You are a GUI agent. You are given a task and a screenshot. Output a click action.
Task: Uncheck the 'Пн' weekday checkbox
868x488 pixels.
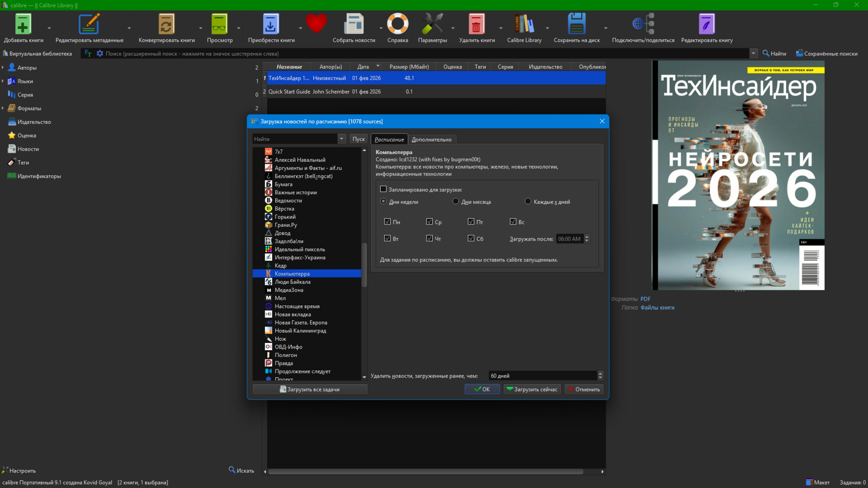coord(387,222)
